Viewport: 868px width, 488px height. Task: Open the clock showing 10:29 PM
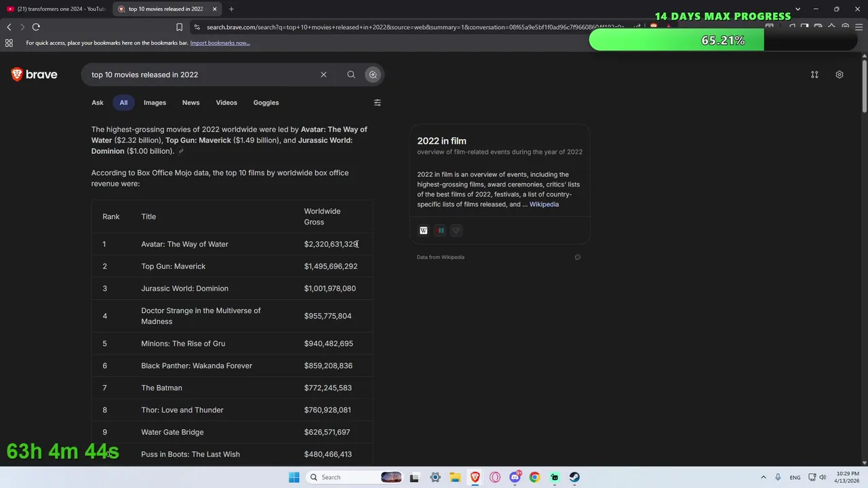tap(848, 477)
